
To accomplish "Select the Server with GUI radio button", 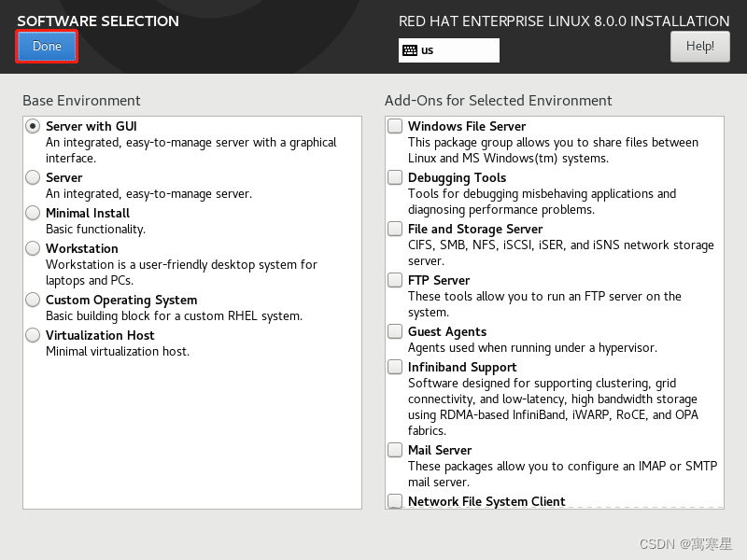I will coord(33,126).
